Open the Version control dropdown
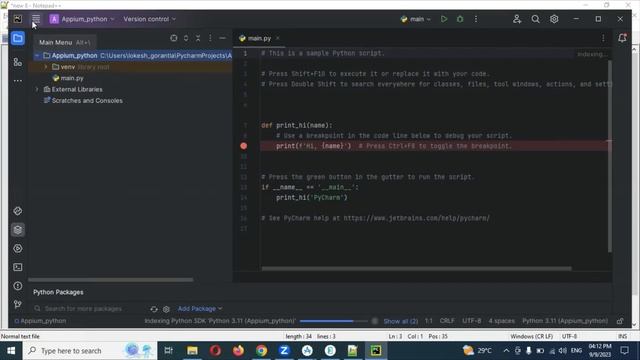Viewport: 640px width, 360px height. (x=150, y=19)
